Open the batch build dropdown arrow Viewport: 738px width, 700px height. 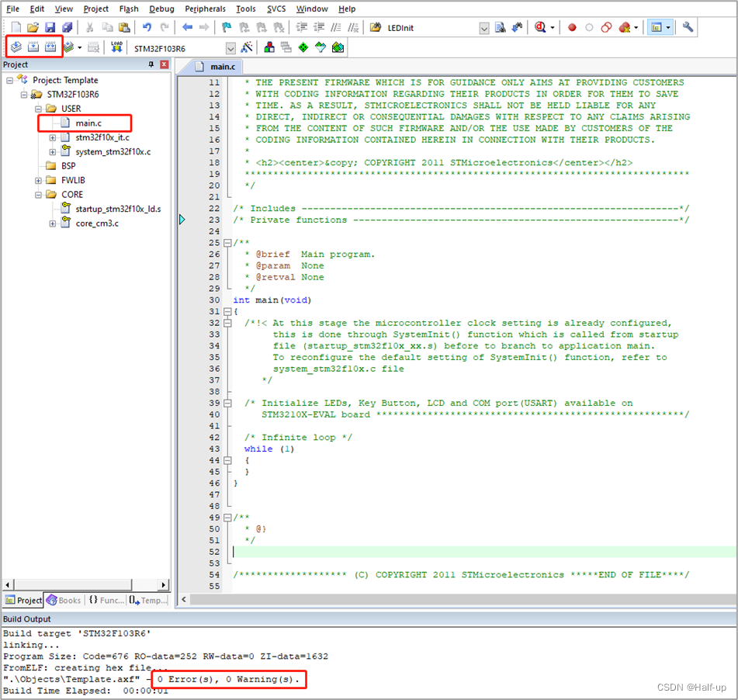[79, 47]
